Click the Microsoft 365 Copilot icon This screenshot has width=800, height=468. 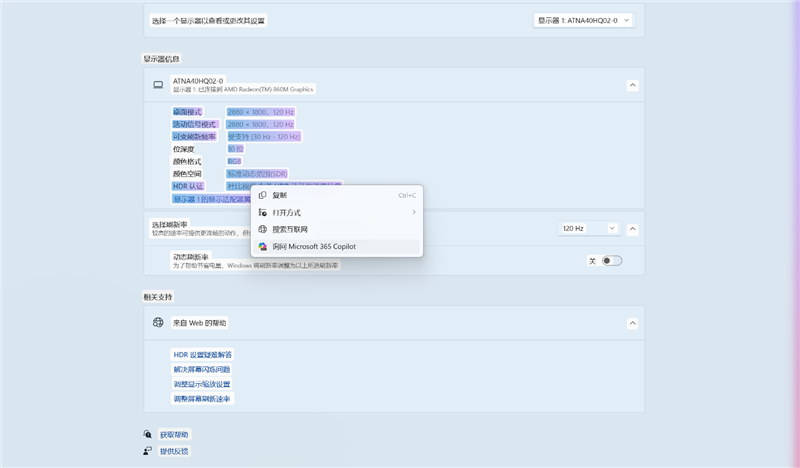point(263,246)
